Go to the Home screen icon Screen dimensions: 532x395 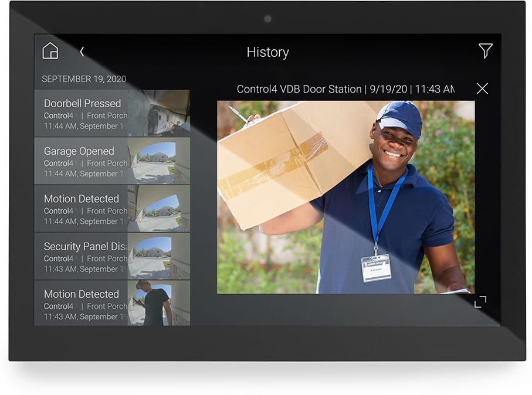50,52
